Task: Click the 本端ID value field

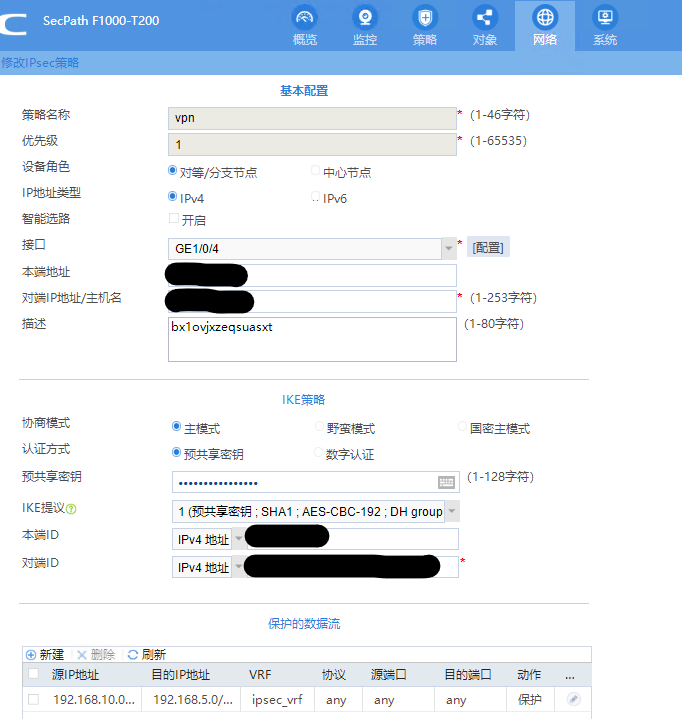Action: point(352,539)
